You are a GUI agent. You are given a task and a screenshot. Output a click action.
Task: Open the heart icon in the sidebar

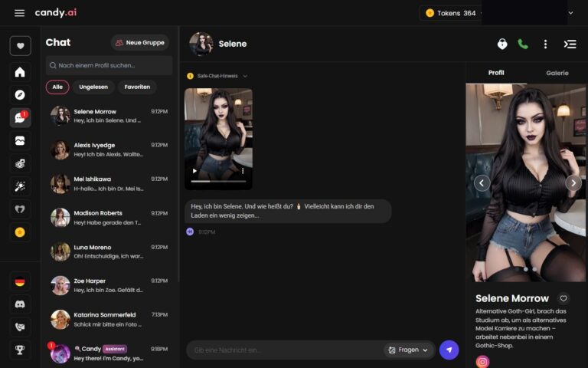click(20, 46)
